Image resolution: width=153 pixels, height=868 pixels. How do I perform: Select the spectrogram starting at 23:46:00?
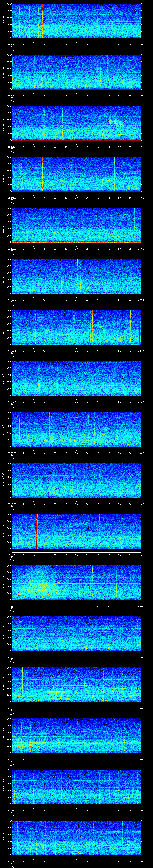[77, 786]
